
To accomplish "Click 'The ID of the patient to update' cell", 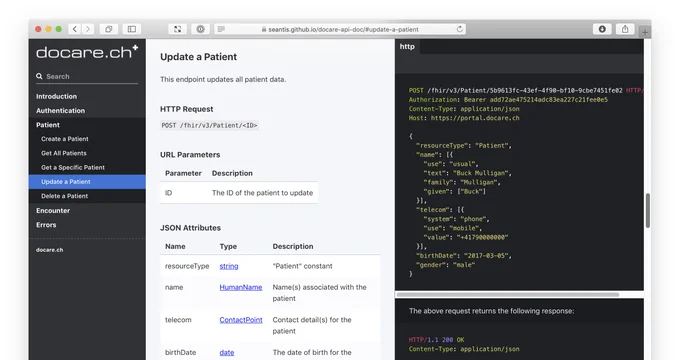I will point(262,193).
